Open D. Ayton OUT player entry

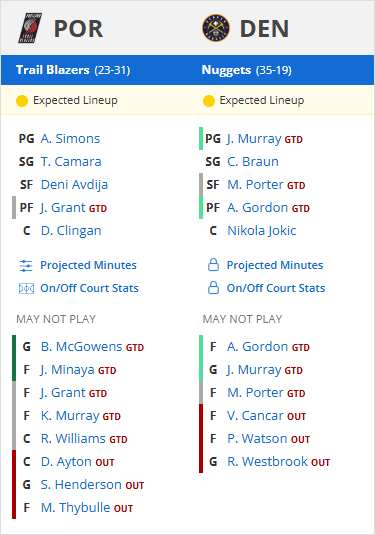(x=77, y=462)
